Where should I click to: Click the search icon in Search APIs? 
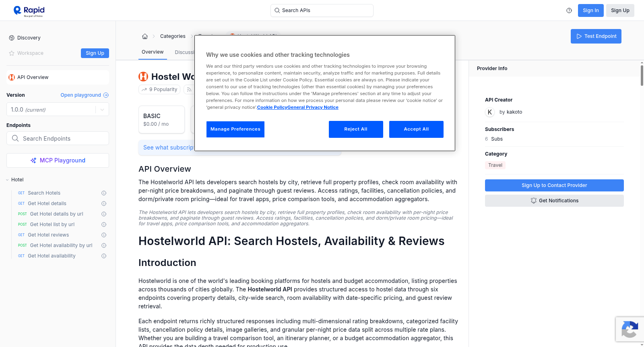[277, 10]
